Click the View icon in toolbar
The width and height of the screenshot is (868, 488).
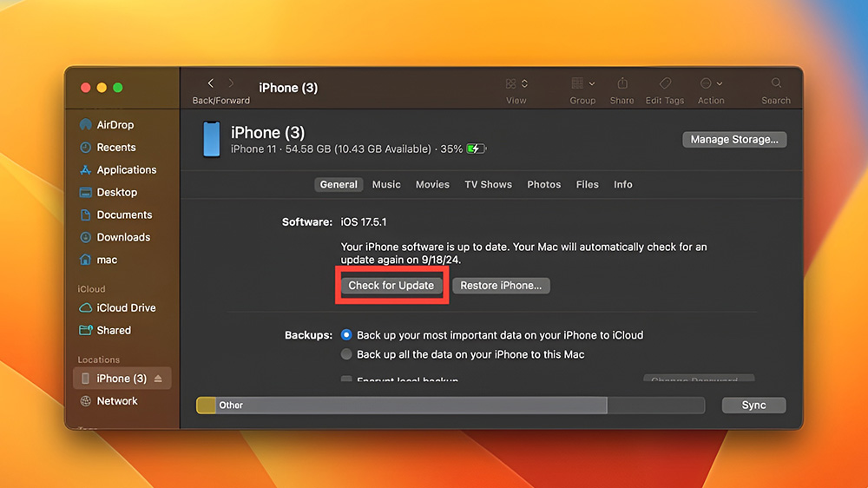(510, 83)
